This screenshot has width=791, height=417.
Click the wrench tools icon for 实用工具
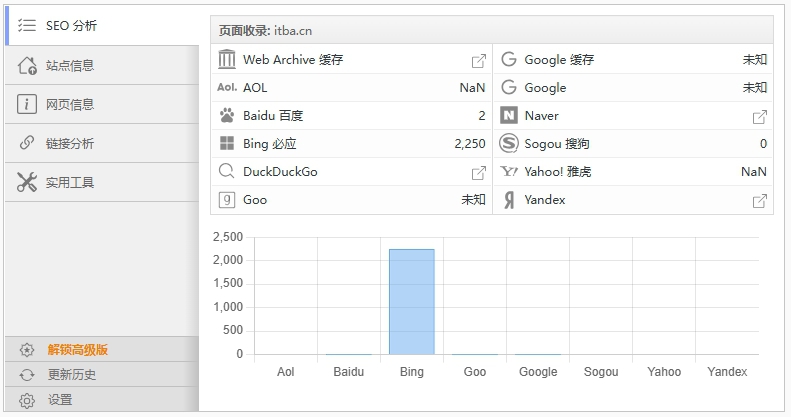(x=27, y=182)
